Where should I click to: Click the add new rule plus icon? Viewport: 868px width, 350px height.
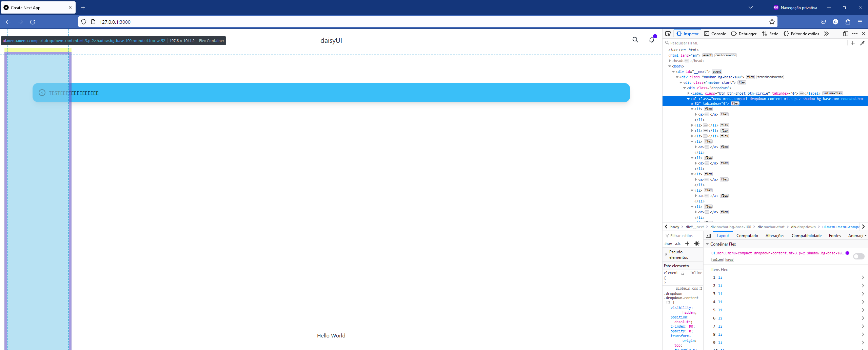coord(687,244)
